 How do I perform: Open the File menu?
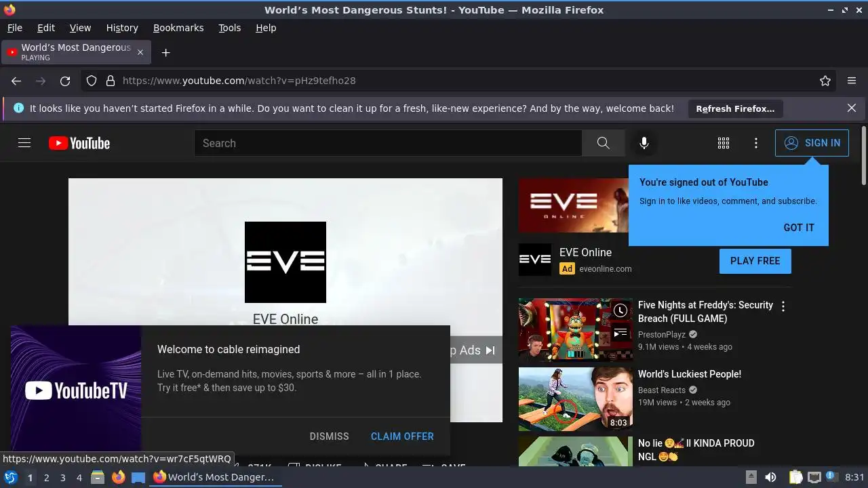14,28
